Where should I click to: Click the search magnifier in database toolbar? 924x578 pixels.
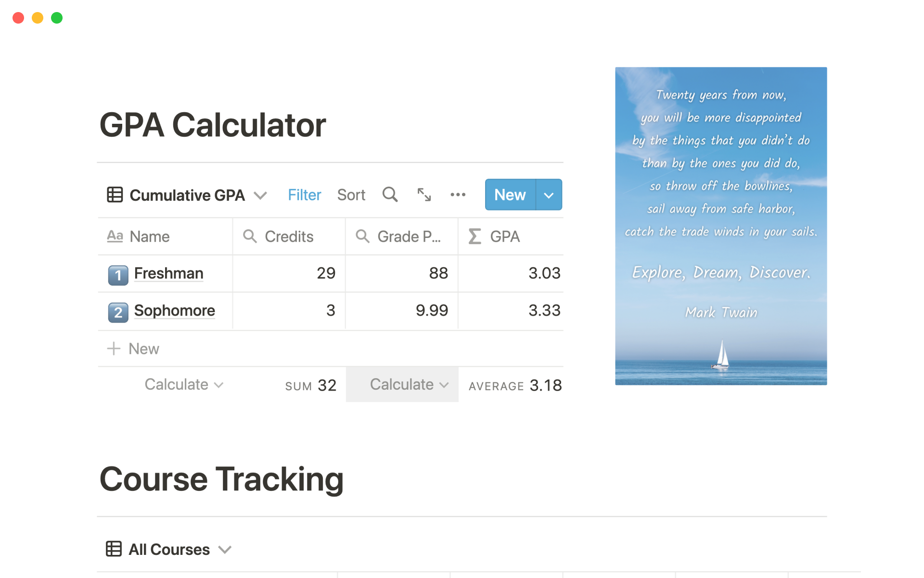click(x=390, y=195)
